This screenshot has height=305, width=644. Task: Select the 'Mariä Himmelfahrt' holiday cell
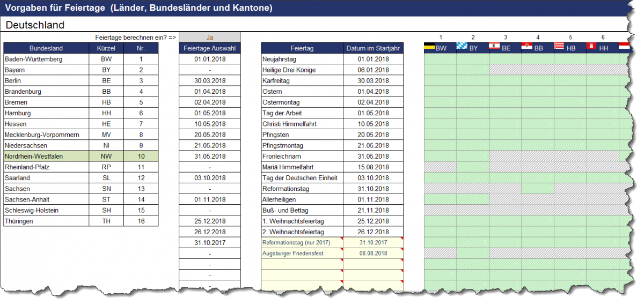click(x=302, y=167)
